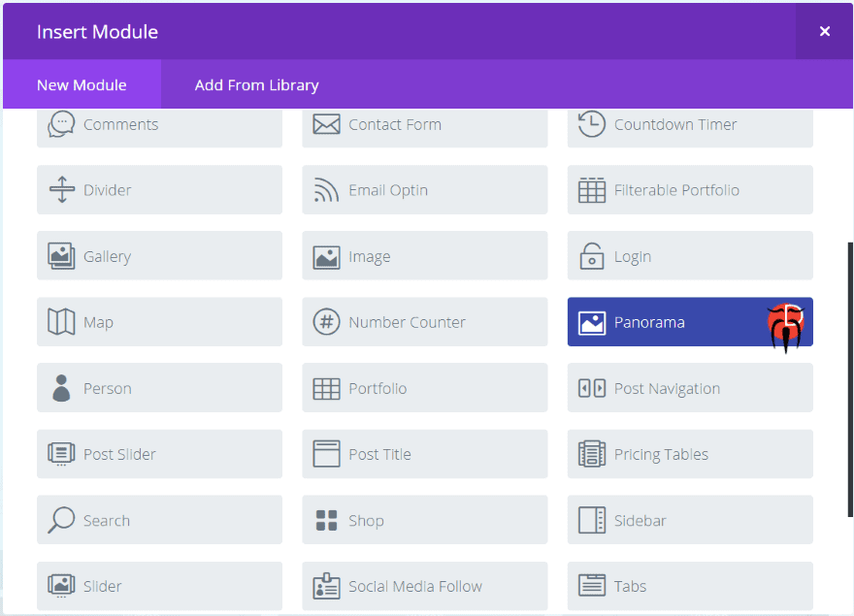The height and width of the screenshot is (616, 854).
Task: Click the Search magnifier icon
Action: click(x=61, y=520)
